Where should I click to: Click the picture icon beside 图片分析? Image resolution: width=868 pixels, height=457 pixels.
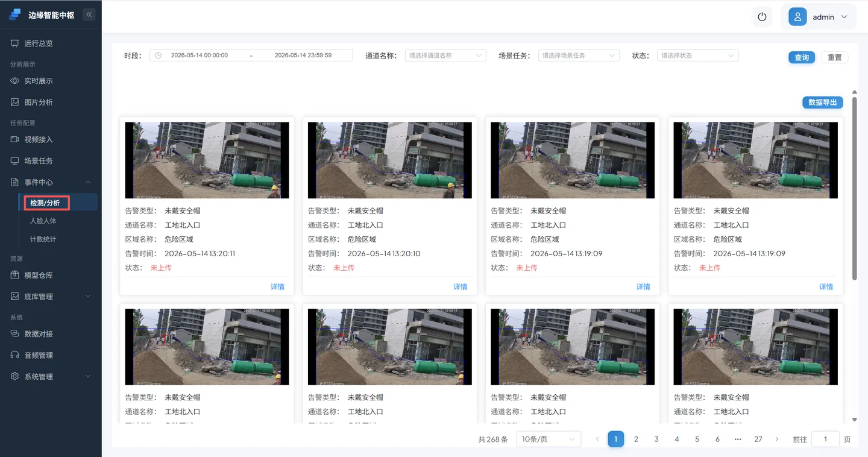pos(15,102)
